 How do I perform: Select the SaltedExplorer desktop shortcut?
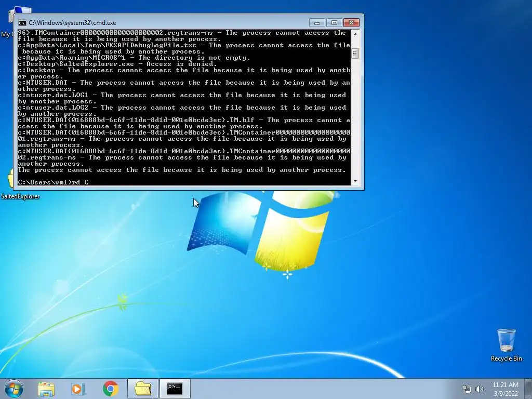20,196
